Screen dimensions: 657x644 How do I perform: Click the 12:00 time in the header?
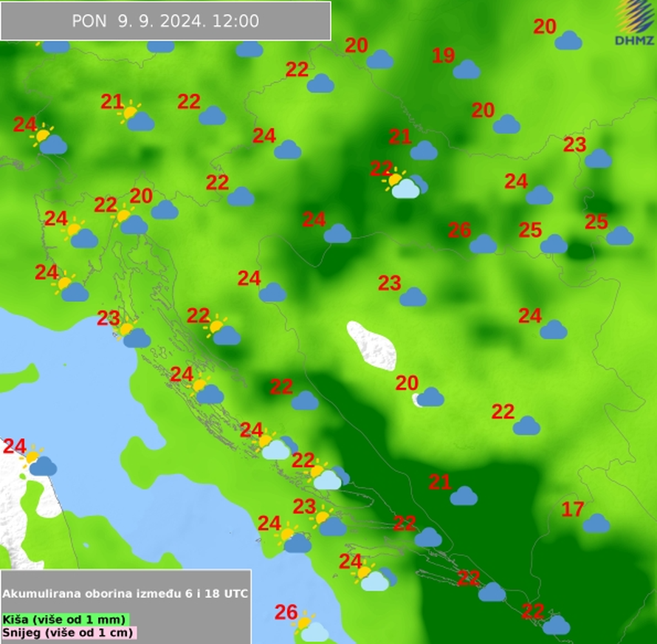click(234, 21)
